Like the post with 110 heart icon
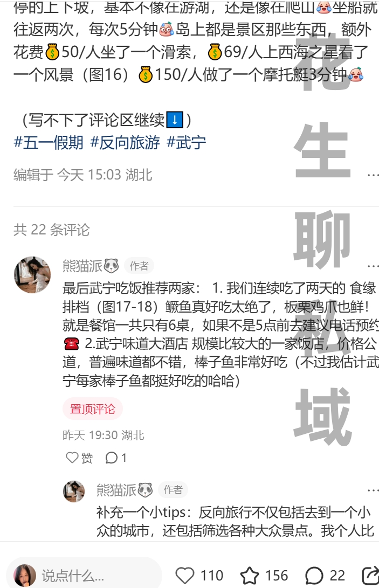The width and height of the screenshot is (379, 588). pos(185,576)
